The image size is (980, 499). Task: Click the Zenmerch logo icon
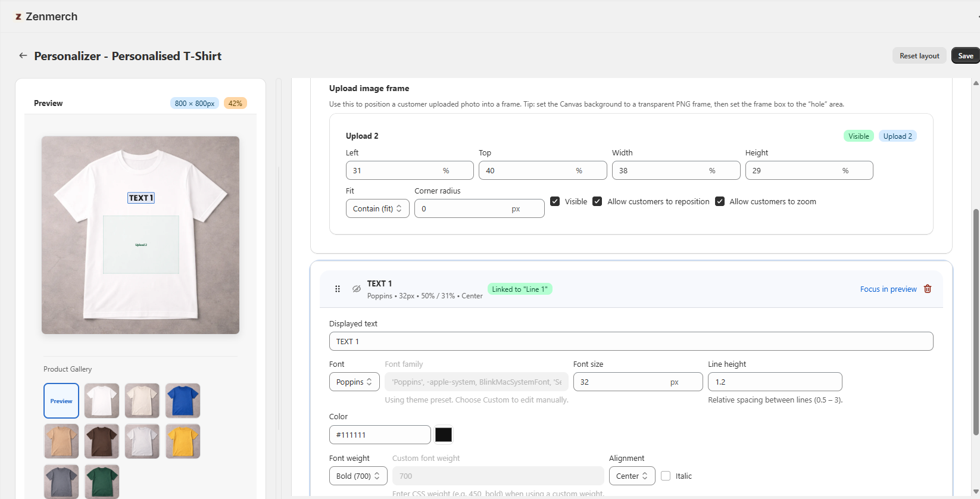[18, 17]
